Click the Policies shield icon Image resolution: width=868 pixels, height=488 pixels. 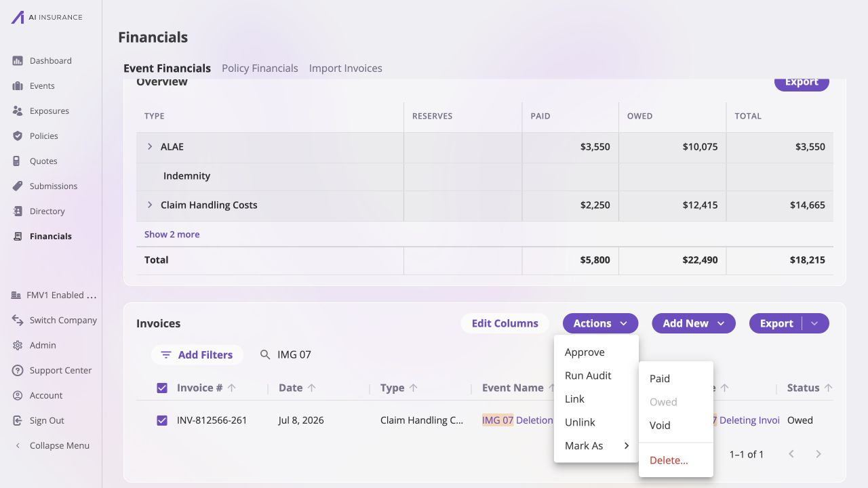pos(18,136)
